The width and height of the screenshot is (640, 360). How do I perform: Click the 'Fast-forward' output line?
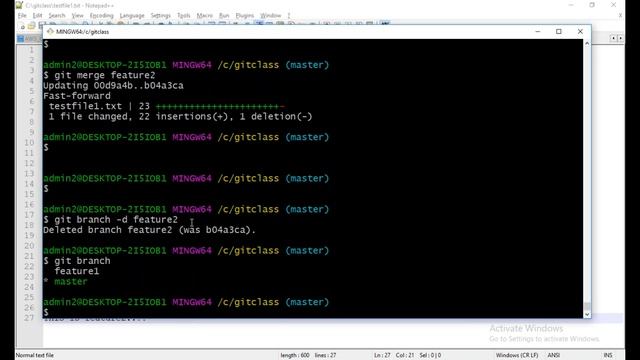click(x=77, y=96)
